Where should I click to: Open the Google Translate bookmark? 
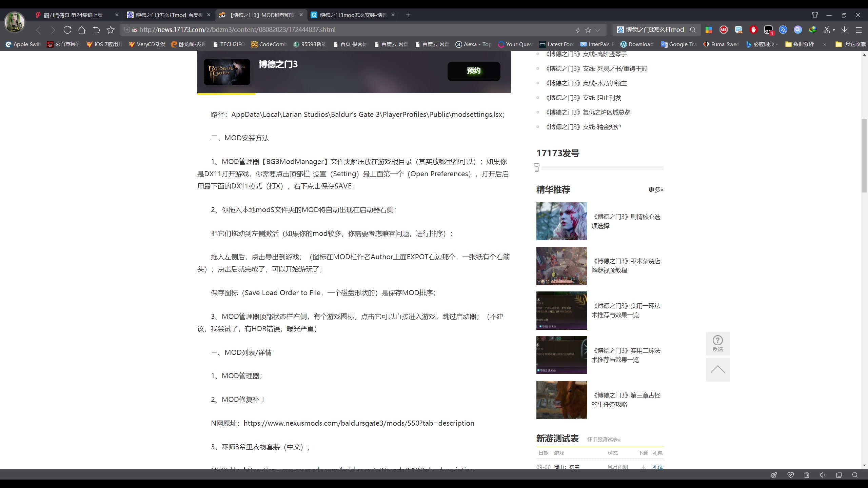(x=679, y=44)
